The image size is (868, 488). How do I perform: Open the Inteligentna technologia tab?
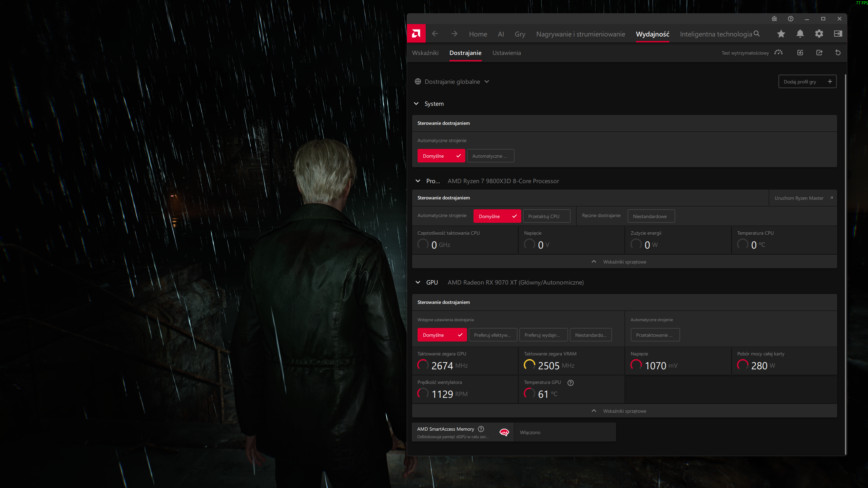pos(716,34)
